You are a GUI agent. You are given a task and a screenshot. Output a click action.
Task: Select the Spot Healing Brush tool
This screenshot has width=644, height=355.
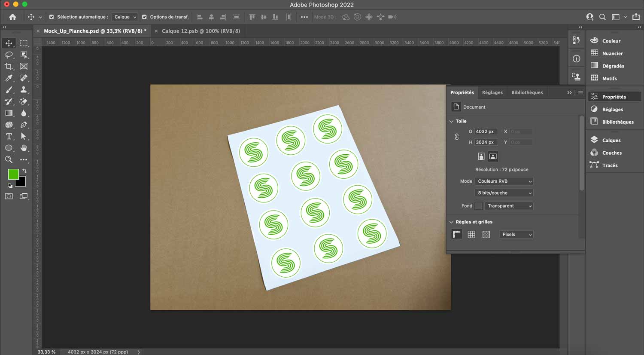click(x=24, y=78)
